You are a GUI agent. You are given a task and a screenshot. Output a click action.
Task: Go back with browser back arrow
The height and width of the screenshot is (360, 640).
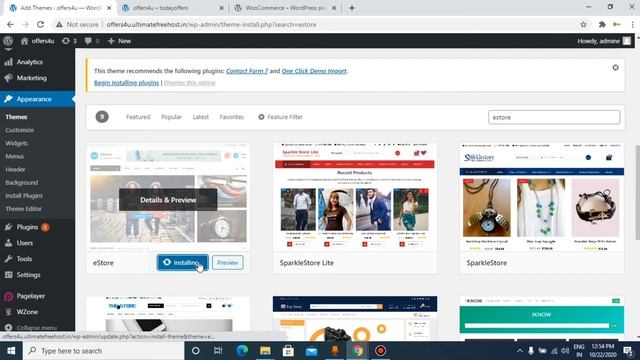(x=10, y=24)
